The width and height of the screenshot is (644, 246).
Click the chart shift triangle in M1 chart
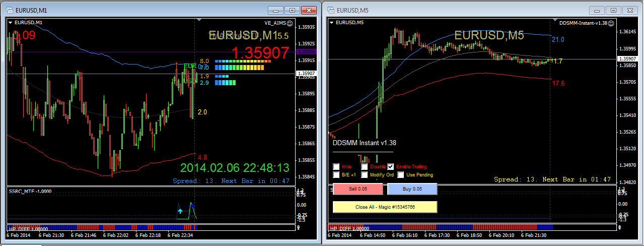coord(200,20)
